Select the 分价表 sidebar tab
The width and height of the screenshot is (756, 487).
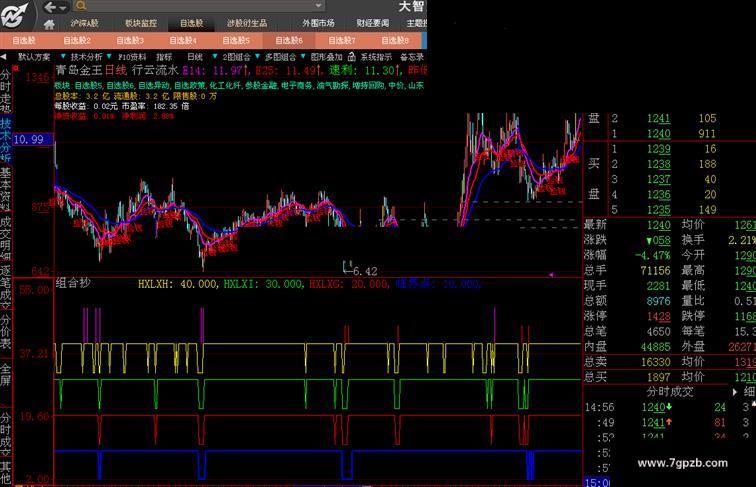pos(5,332)
